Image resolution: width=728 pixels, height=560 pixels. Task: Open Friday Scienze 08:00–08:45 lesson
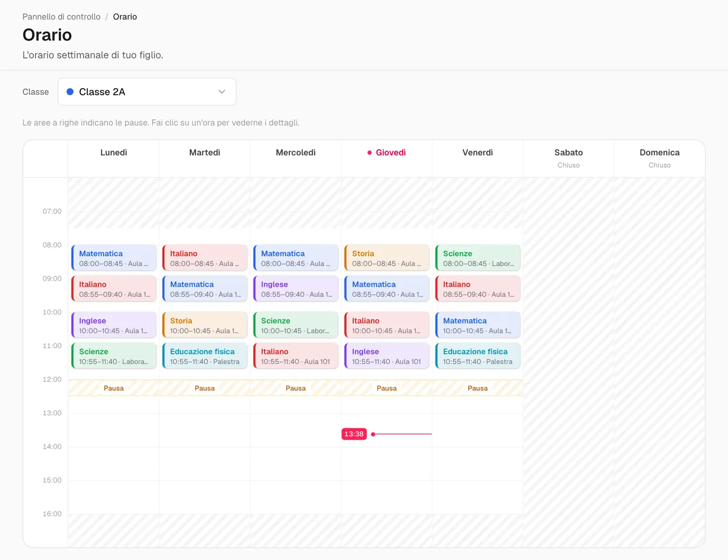(478, 258)
